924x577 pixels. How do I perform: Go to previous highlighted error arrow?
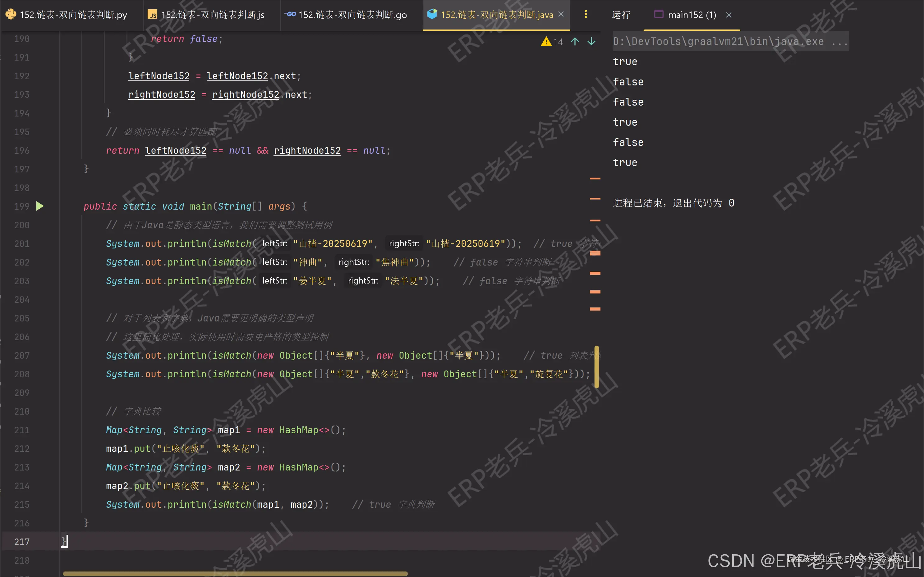575,42
